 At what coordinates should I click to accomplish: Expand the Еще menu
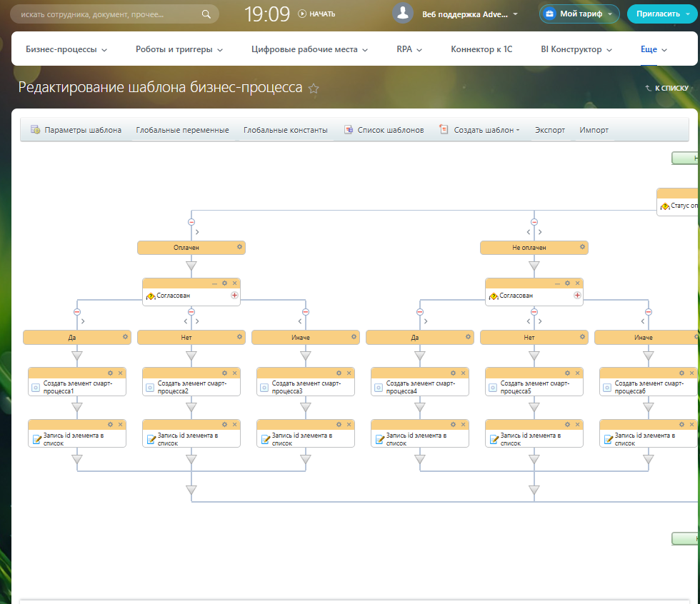click(654, 49)
